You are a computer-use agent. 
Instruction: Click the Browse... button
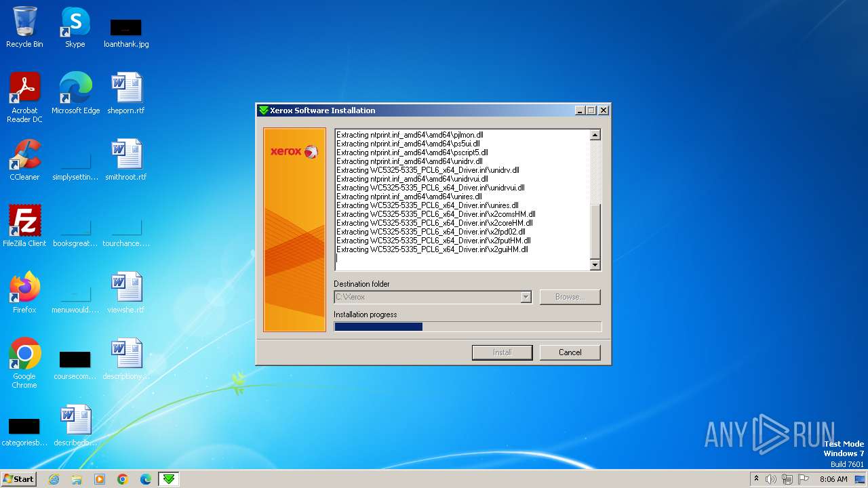570,297
